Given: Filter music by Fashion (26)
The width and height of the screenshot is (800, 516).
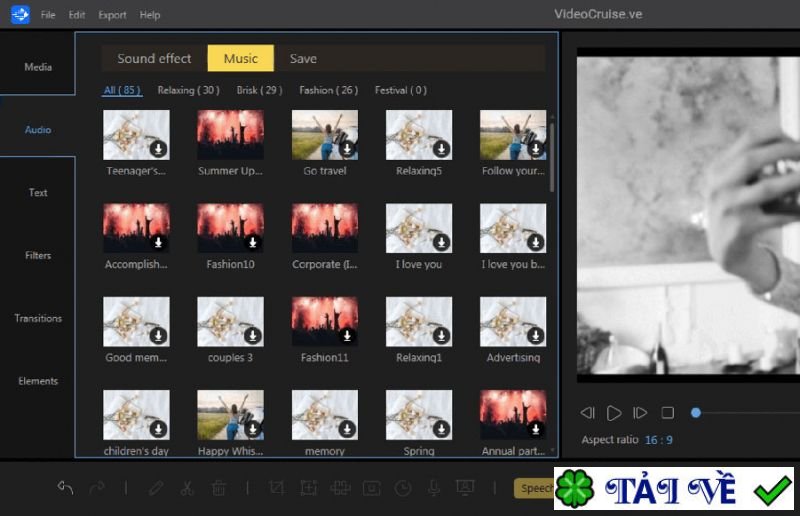Looking at the screenshot, I should click(328, 90).
